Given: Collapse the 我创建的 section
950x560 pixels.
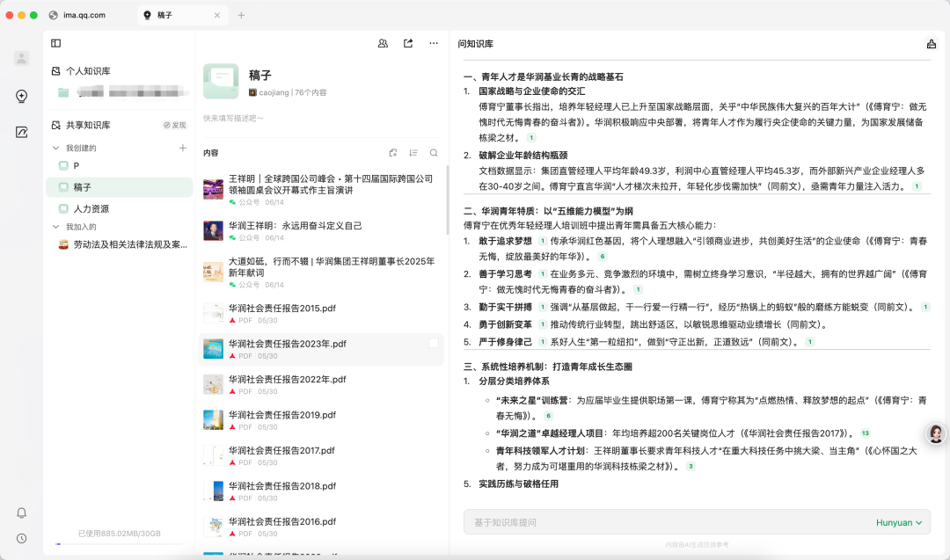Looking at the screenshot, I should [55, 147].
